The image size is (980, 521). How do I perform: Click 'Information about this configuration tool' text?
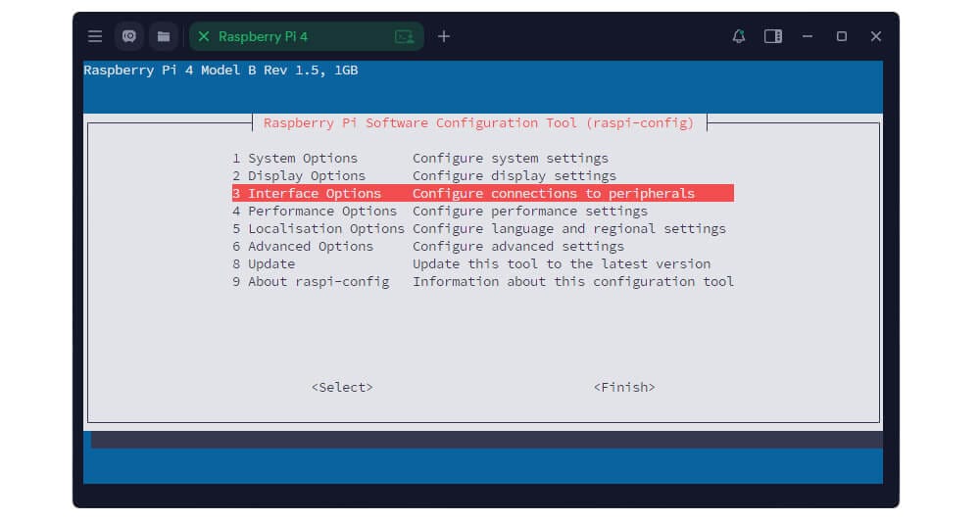pos(573,281)
